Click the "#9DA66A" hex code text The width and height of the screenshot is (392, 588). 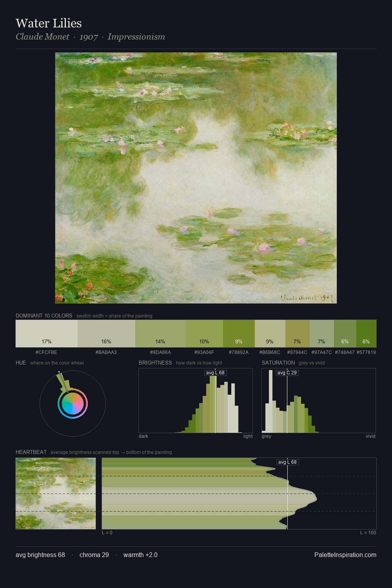[160, 352]
